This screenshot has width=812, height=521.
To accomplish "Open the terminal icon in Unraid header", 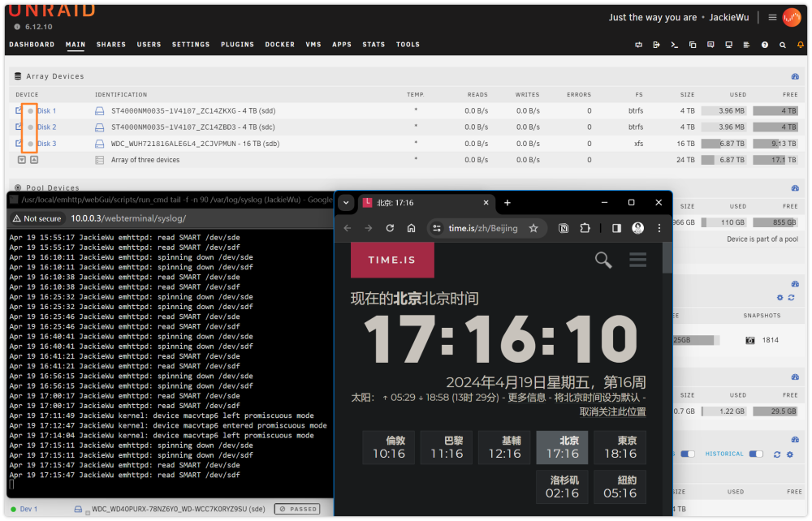I will (x=674, y=45).
